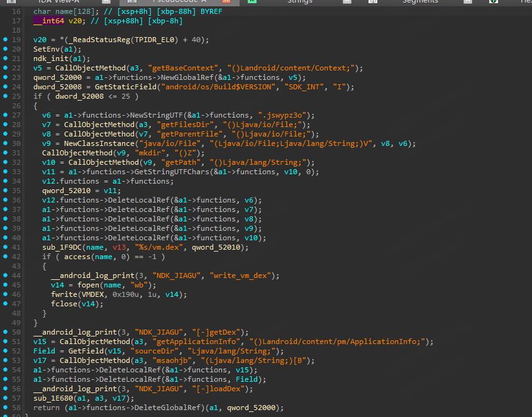This screenshot has width=532, height=417.
Task: Click the VMDEX symbol in fwrite
Action: click(x=92, y=294)
